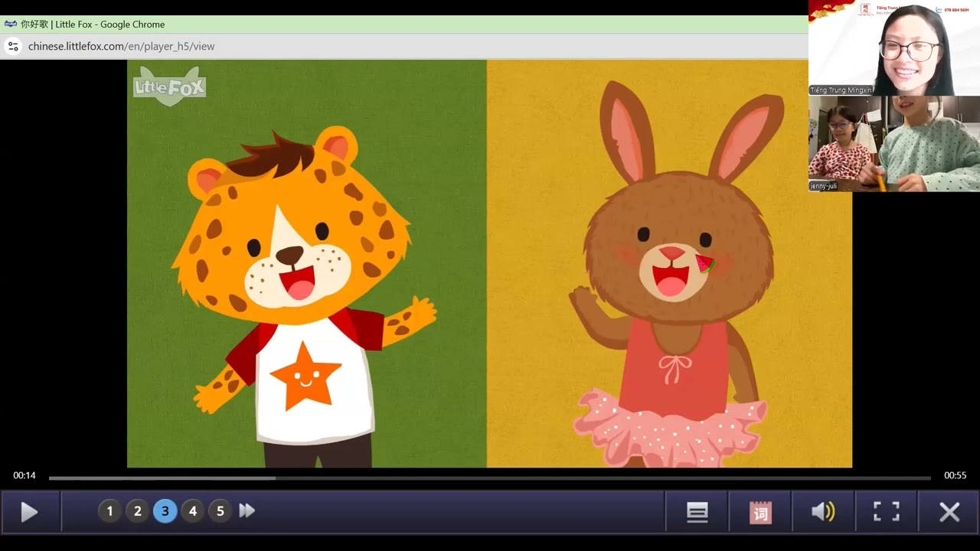Click the site info icon in address bar
The image size is (980, 551).
click(13, 46)
